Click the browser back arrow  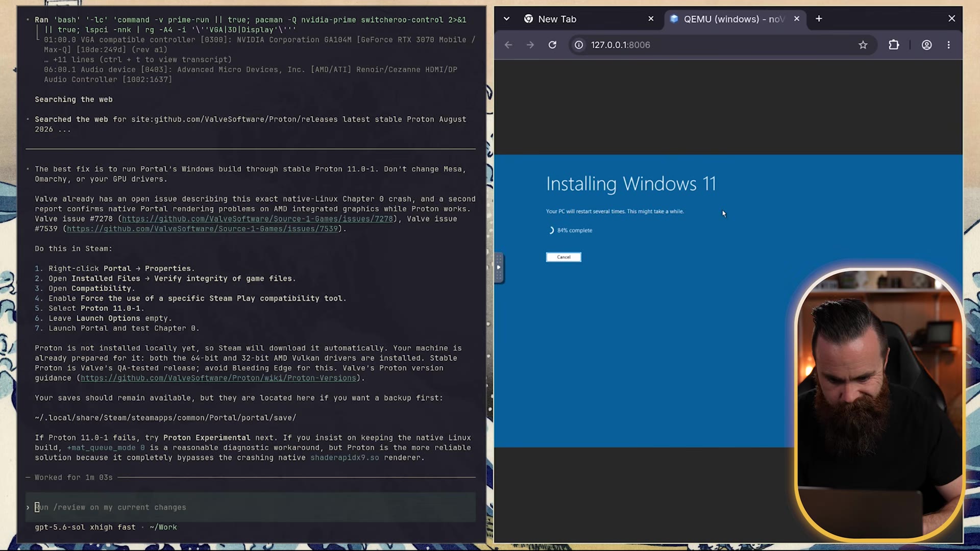point(508,45)
